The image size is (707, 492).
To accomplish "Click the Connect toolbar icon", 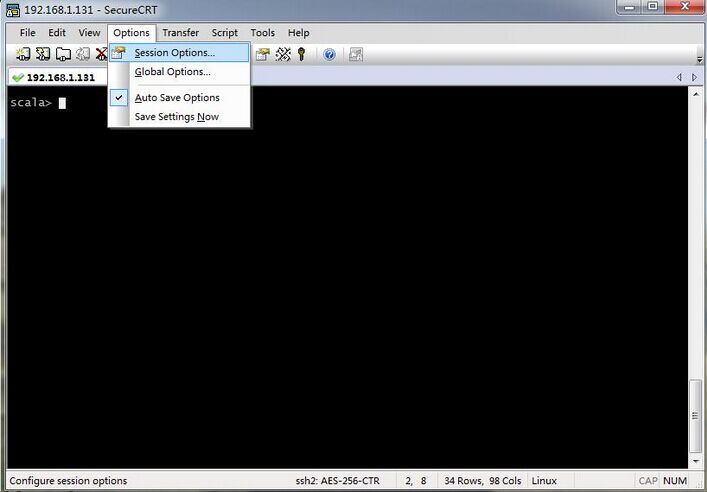I will [x=23, y=55].
